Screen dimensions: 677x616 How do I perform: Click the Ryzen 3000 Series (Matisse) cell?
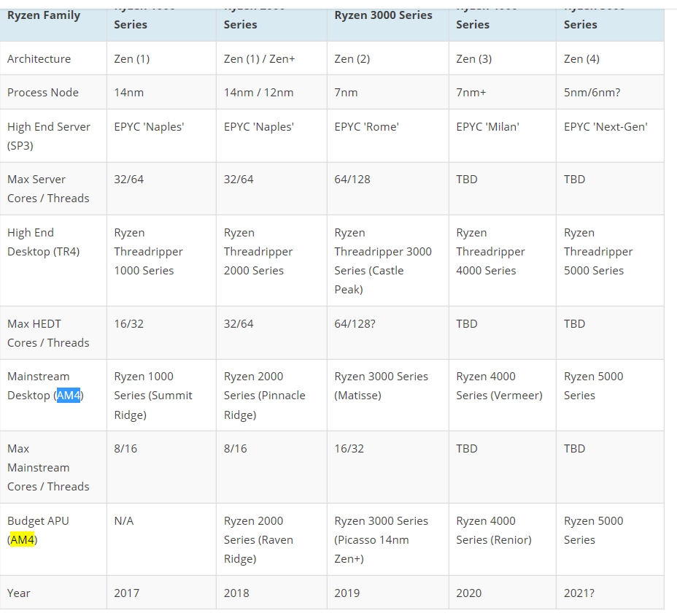[x=381, y=386]
